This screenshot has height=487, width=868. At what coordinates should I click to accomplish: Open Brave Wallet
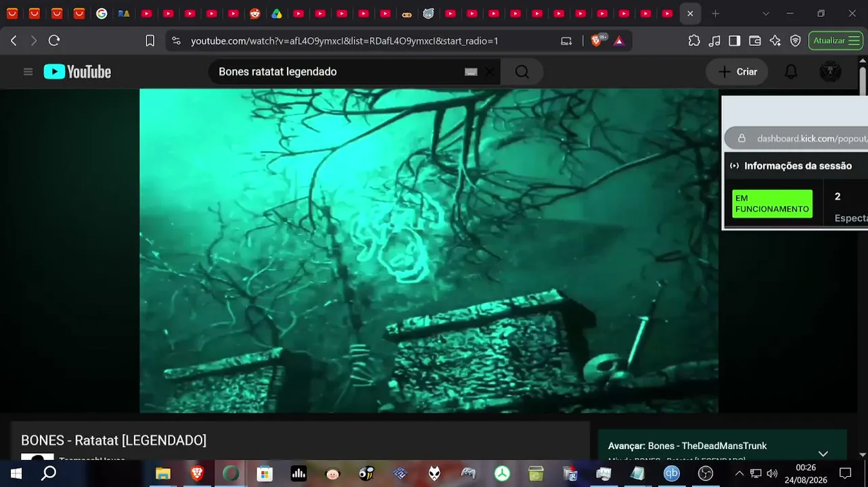(755, 41)
